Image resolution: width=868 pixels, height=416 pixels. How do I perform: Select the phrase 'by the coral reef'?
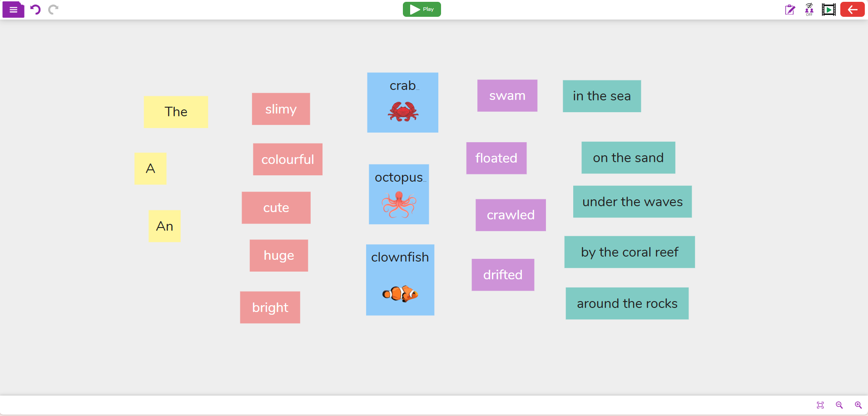pyautogui.click(x=629, y=252)
